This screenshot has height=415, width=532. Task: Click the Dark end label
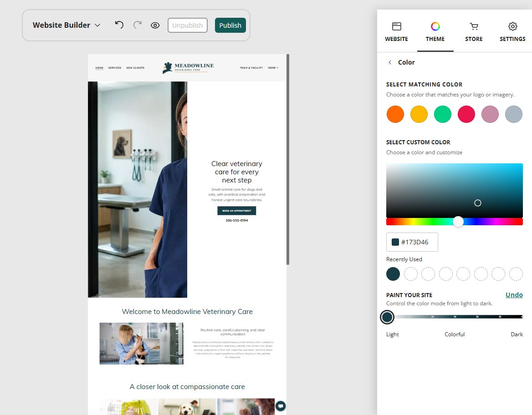click(x=517, y=334)
